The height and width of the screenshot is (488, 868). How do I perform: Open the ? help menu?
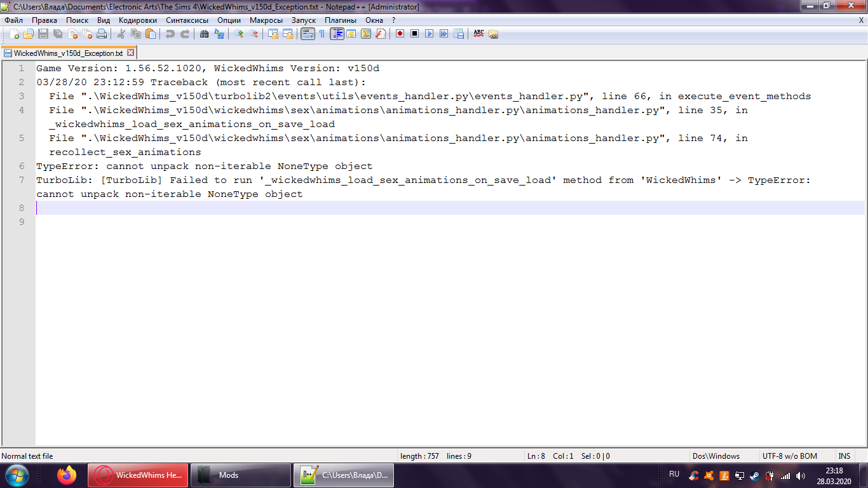coord(394,20)
